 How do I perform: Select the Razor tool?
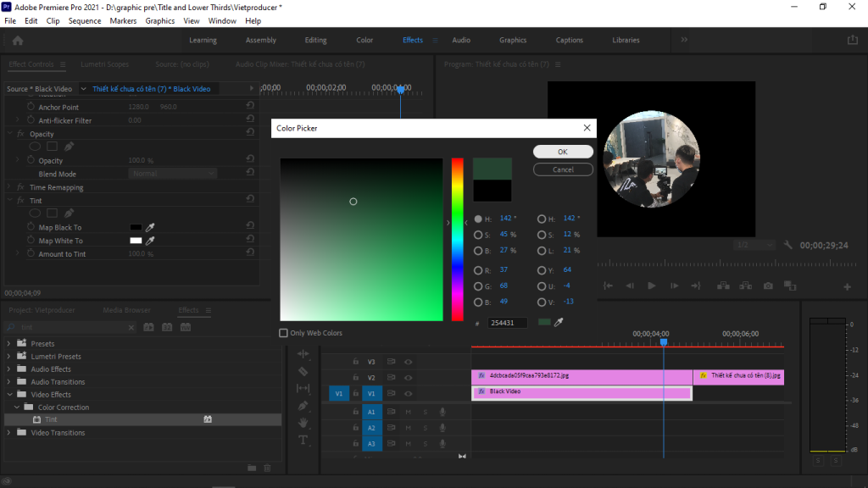click(x=304, y=371)
